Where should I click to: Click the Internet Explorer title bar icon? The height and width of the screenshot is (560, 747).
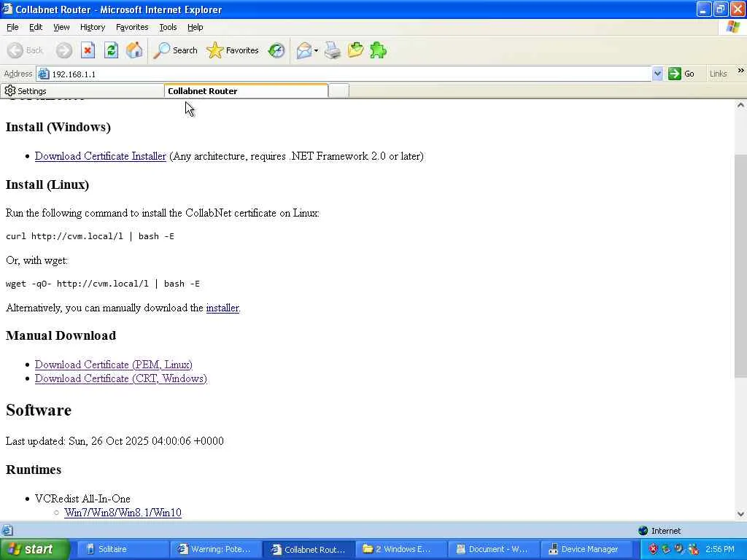tap(7, 9)
